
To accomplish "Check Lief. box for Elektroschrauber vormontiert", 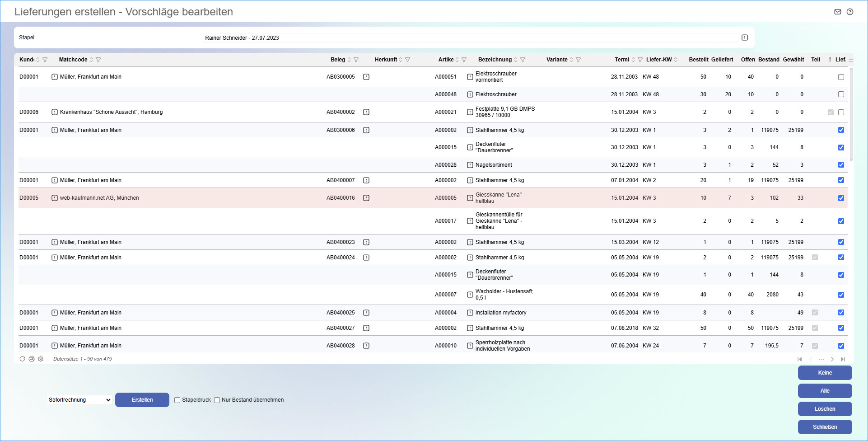I will (x=841, y=77).
